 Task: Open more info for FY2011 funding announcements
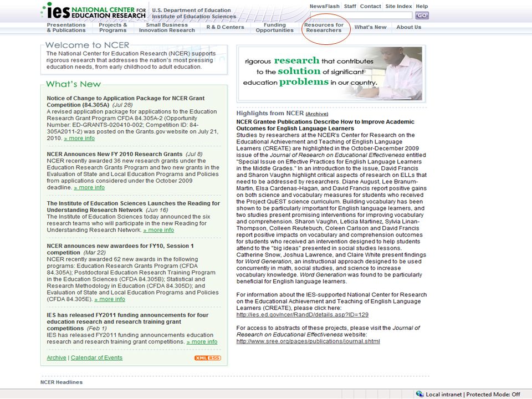point(202,342)
